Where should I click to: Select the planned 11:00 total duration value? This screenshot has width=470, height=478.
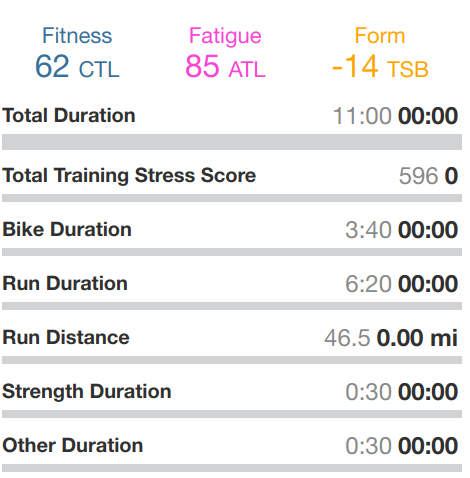(x=362, y=116)
